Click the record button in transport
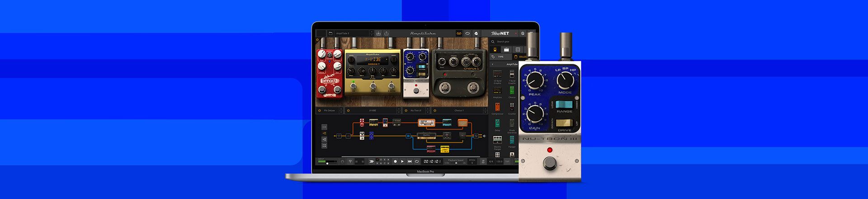 pyautogui.click(x=395, y=161)
